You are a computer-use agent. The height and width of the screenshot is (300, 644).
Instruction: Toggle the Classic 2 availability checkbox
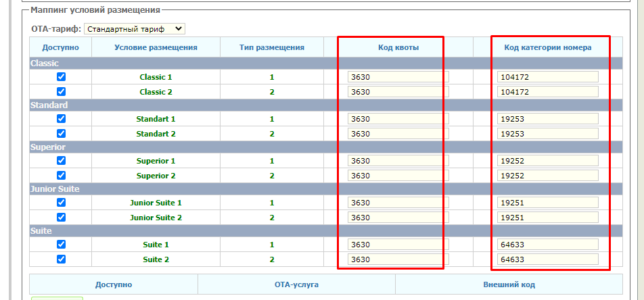tap(61, 91)
